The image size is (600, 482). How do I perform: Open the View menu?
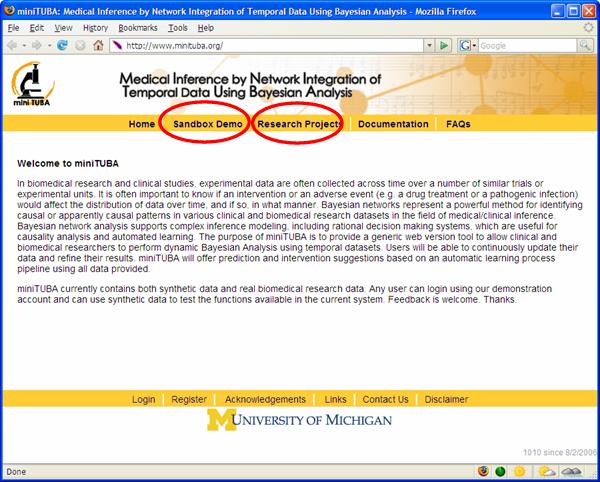(63, 28)
